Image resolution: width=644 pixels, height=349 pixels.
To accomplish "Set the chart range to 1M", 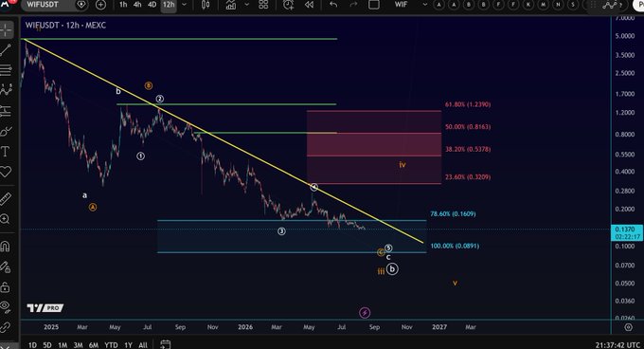I will (63, 345).
